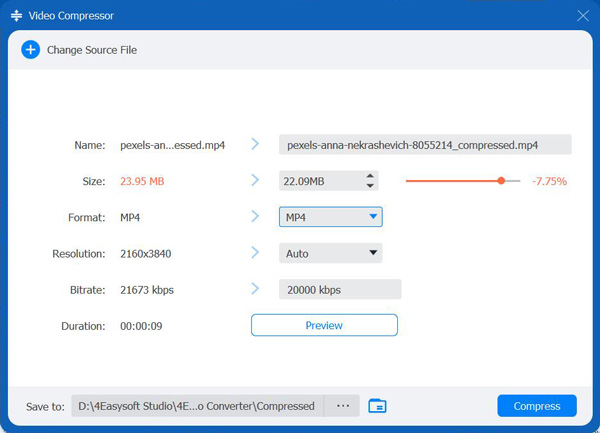Click the 00:00:09 duration value
The height and width of the screenshot is (433, 600).
coord(141,326)
